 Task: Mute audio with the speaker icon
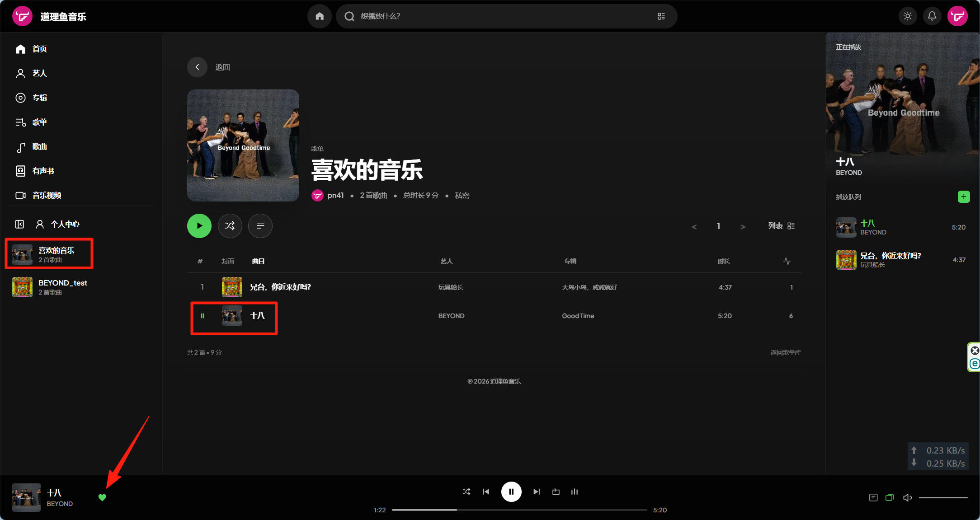[x=907, y=497]
